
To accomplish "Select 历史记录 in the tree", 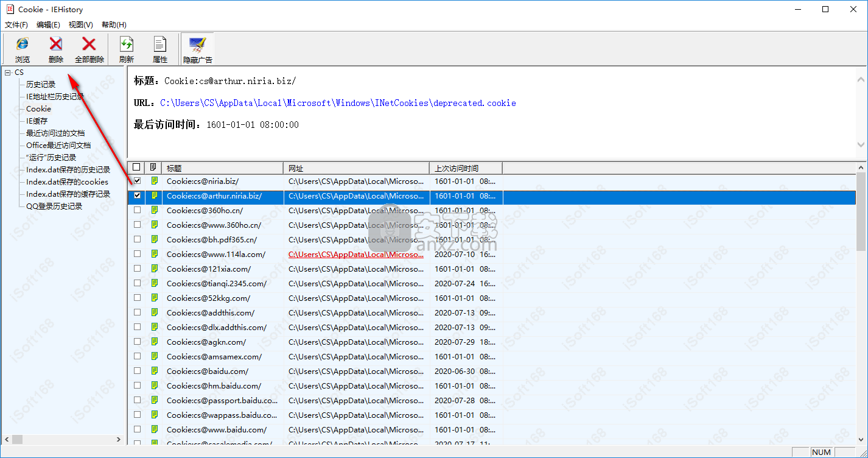I will (41, 85).
